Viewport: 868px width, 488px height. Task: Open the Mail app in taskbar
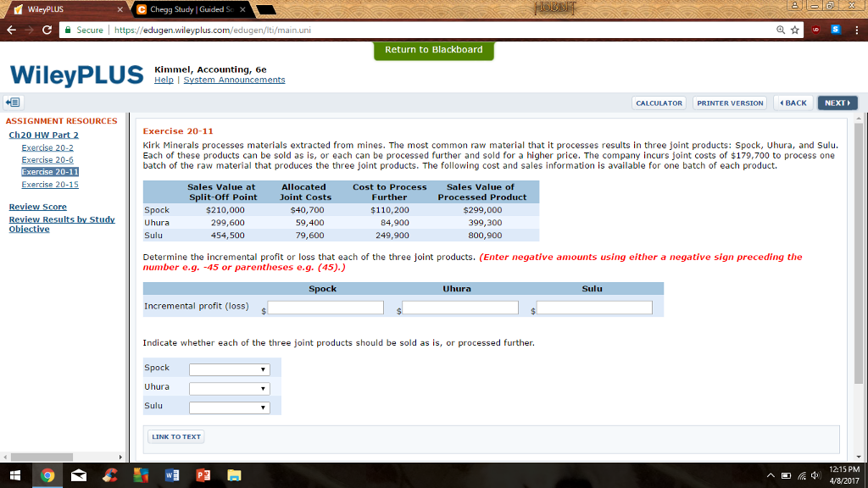coord(79,475)
